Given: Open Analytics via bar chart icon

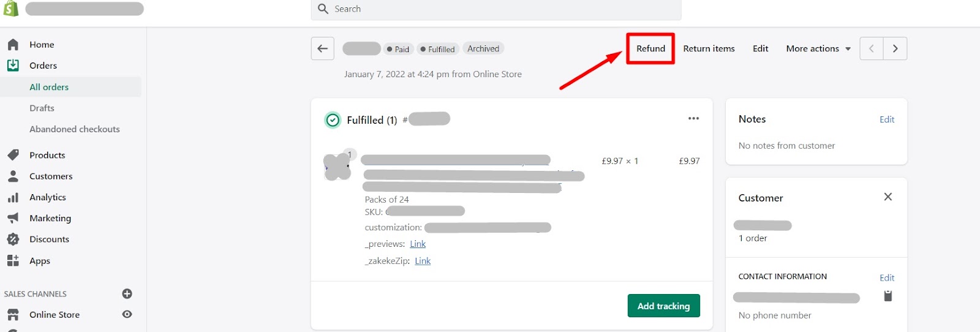Looking at the screenshot, I should coord(13,197).
